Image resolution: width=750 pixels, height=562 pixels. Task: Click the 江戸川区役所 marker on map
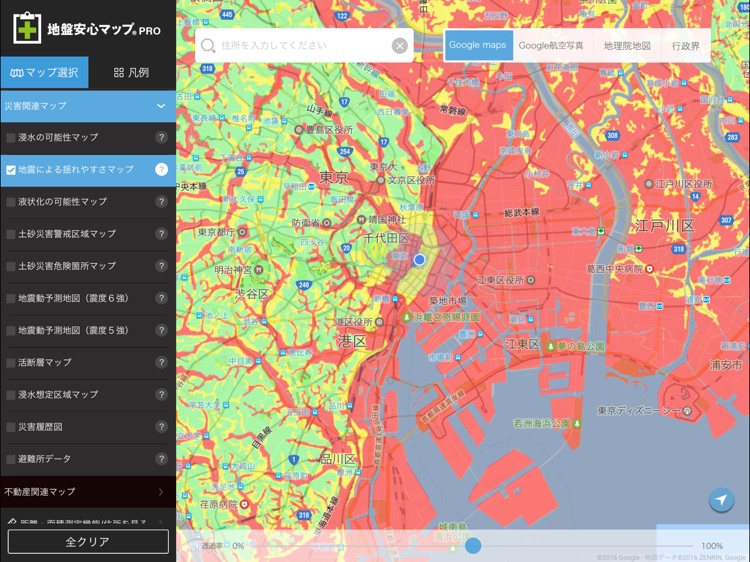pyautogui.click(x=649, y=184)
